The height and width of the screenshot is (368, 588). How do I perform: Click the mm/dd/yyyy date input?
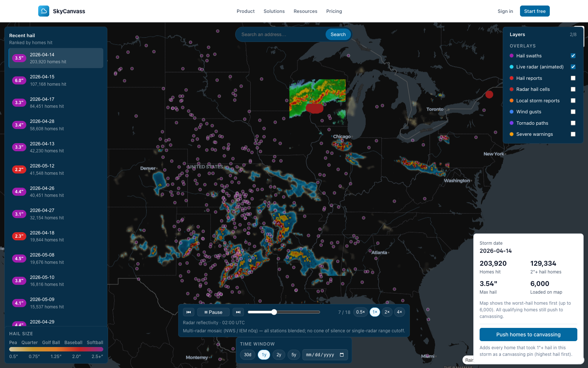click(325, 355)
